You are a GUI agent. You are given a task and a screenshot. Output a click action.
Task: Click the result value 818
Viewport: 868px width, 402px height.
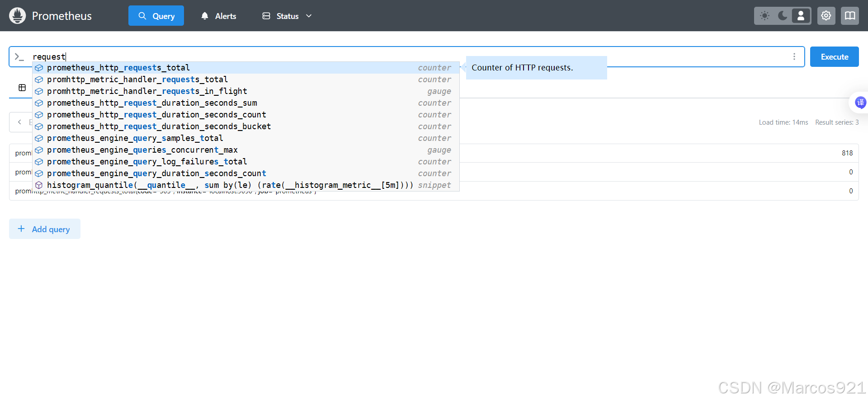pos(847,153)
